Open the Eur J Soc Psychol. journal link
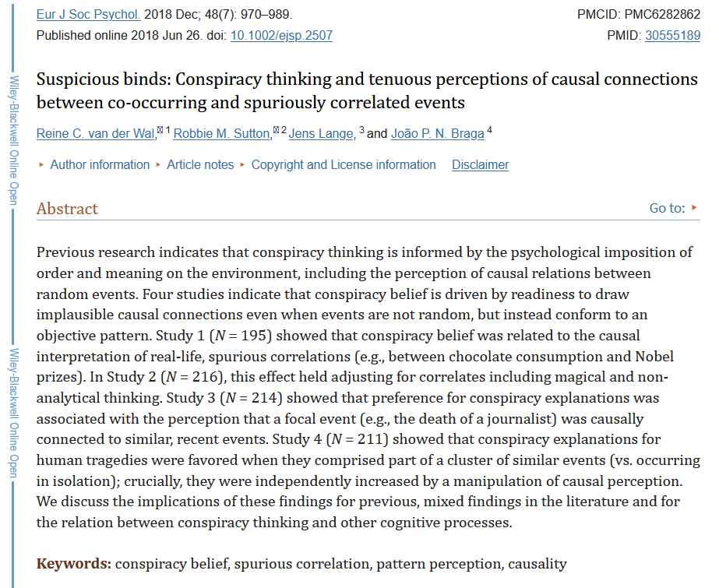 (x=89, y=15)
